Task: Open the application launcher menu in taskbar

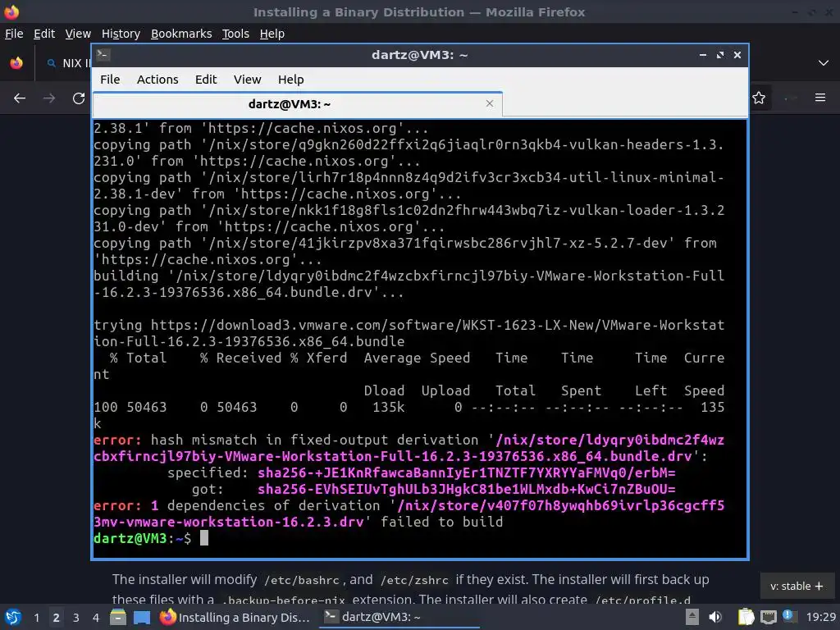Action: click(x=13, y=617)
